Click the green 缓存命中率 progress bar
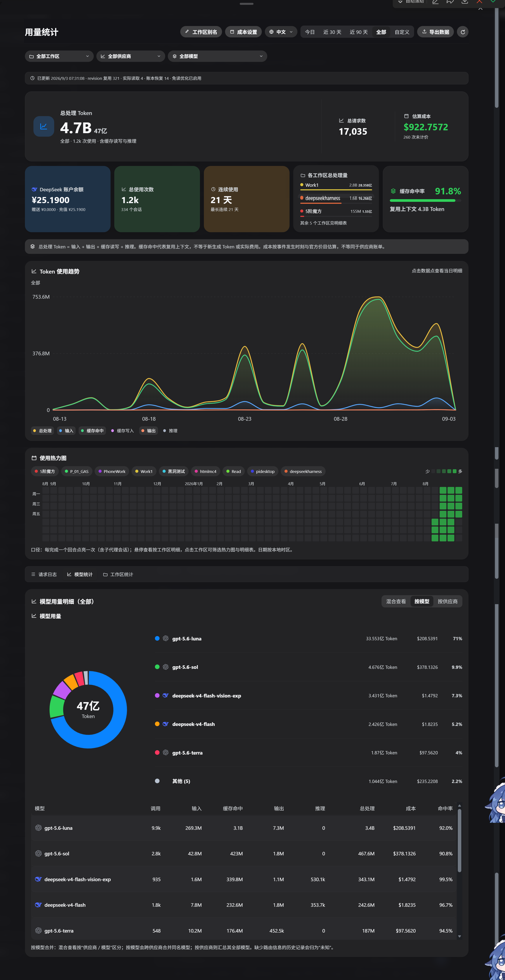 [x=425, y=201]
